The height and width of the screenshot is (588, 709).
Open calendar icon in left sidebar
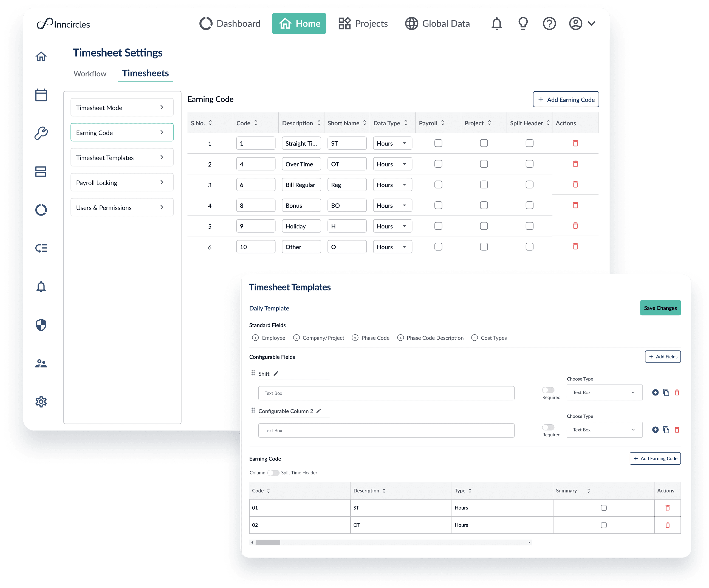(x=41, y=95)
